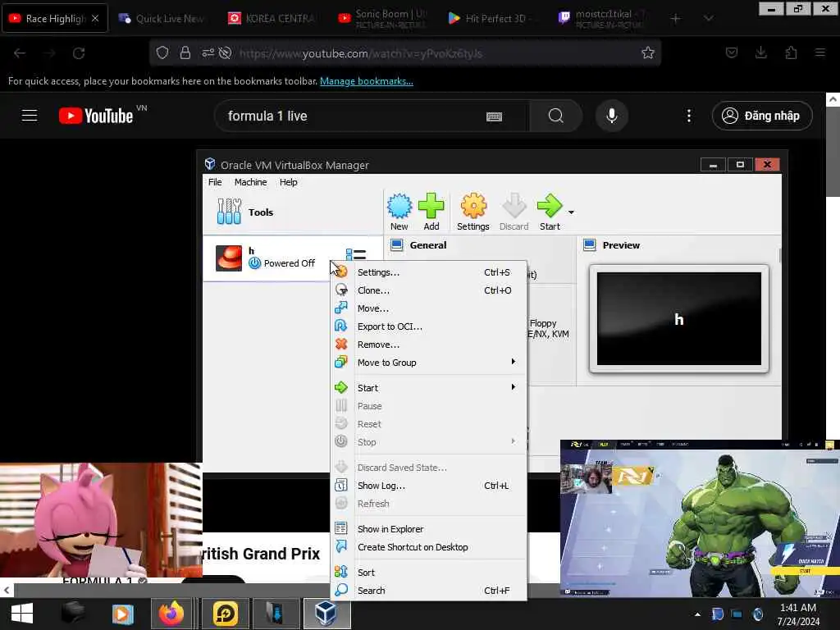Expand the list all tabs chevron
Viewport: 840px width, 630px height.
[x=708, y=19]
